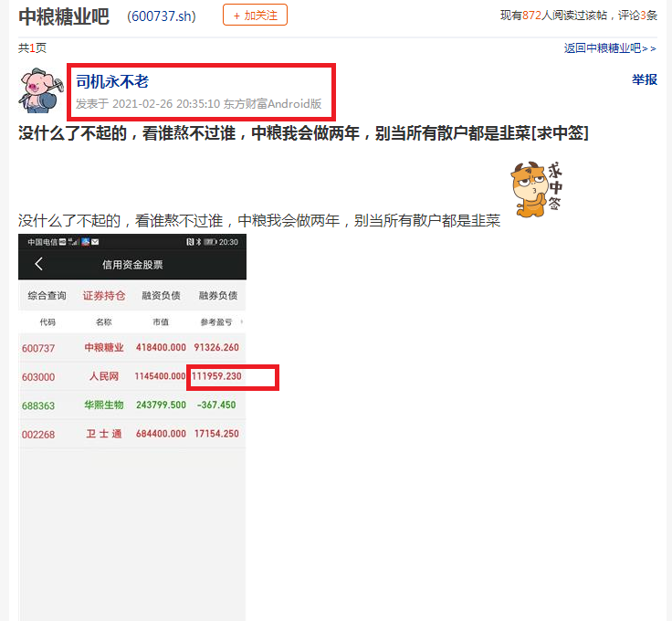Screen dimensions: 672x621
Task: Click stock code 603000
Action: (38, 377)
